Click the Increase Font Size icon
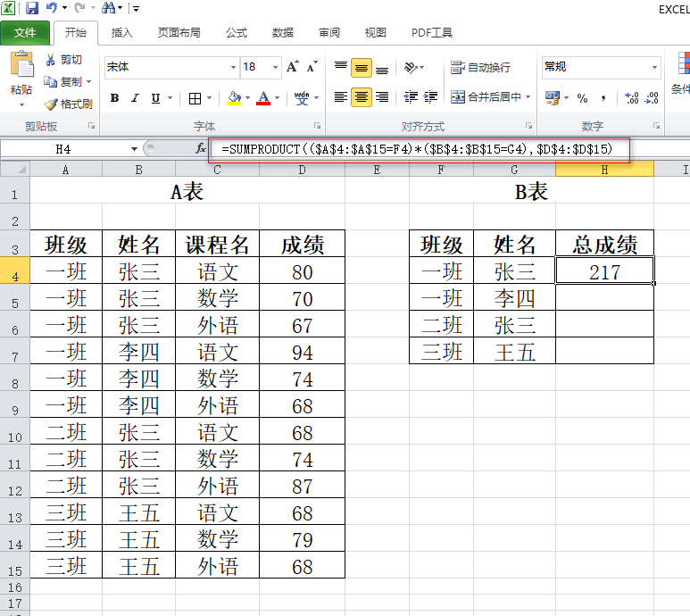Viewport: 690px width, 616px height. [295, 67]
